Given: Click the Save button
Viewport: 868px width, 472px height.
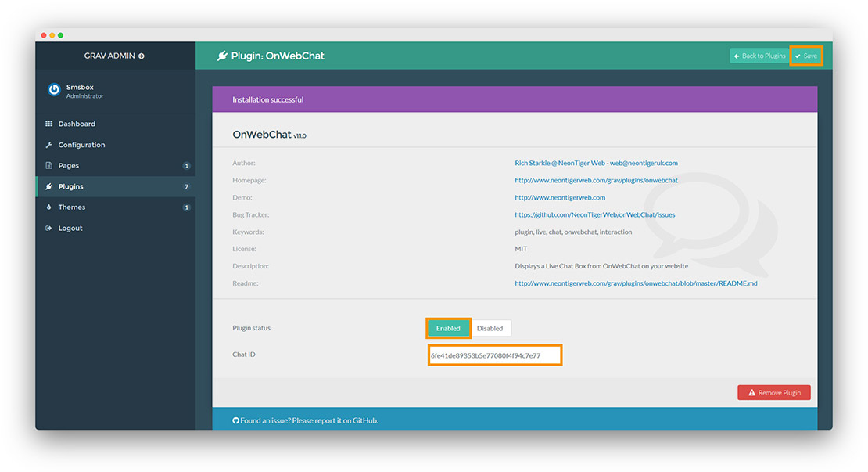Looking at the screenshot, I should click(806, 55).
